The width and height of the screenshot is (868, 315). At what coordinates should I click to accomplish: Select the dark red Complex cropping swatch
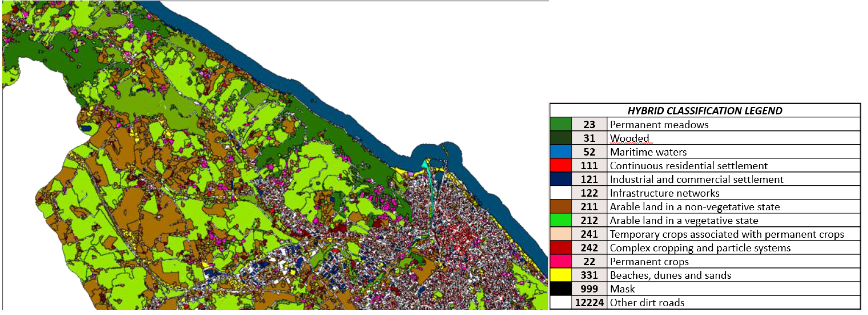[x=561, y=248]
